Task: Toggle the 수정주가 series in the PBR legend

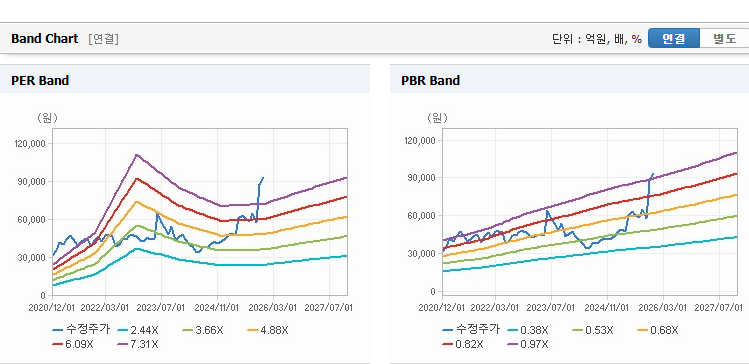Action: 471,329
